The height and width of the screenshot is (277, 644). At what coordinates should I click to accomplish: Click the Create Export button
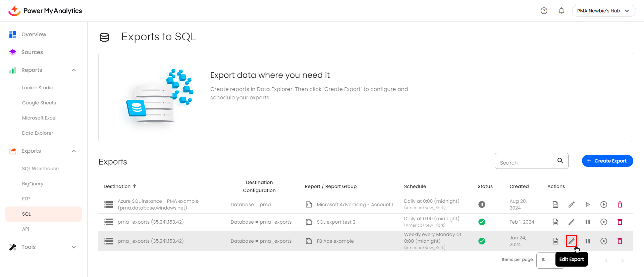click(x=607, y=161)
